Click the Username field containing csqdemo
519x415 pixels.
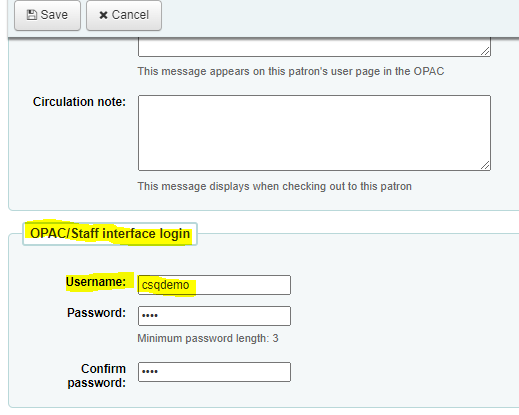[214, 285]
